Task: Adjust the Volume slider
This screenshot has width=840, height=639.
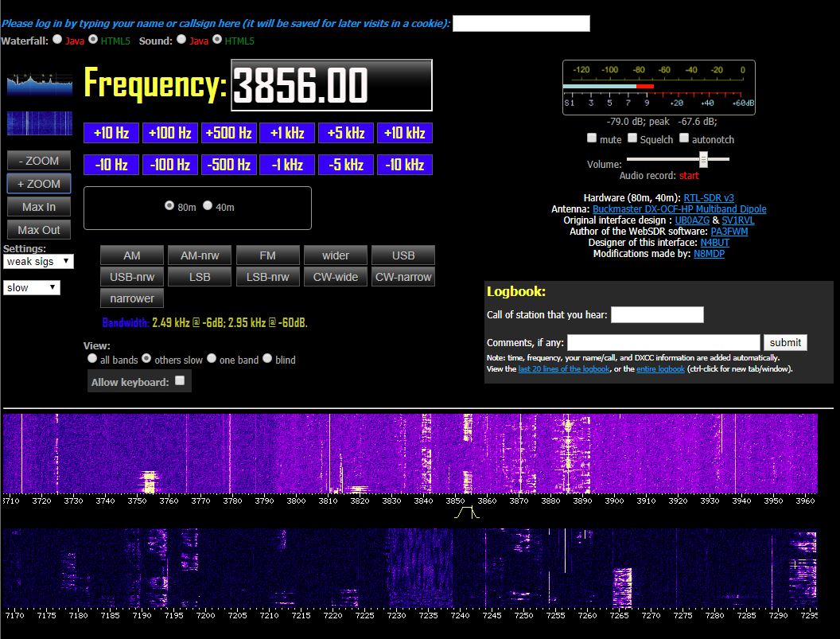Action: click(702, 161)
